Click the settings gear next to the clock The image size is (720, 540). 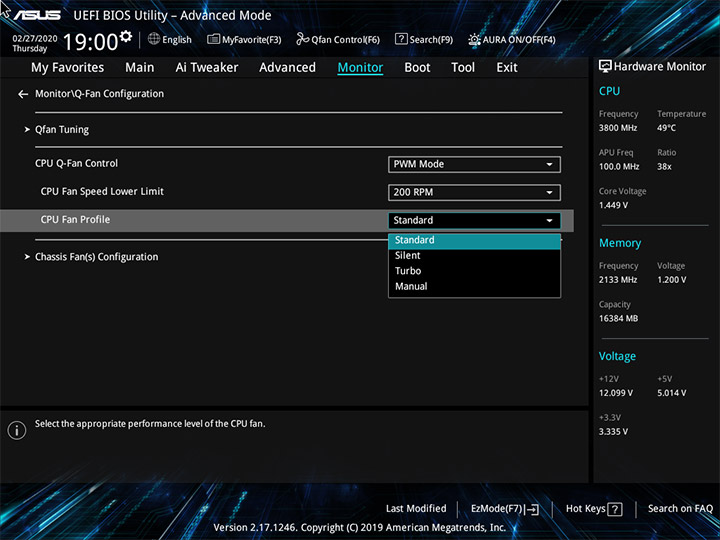coord(126,36)
